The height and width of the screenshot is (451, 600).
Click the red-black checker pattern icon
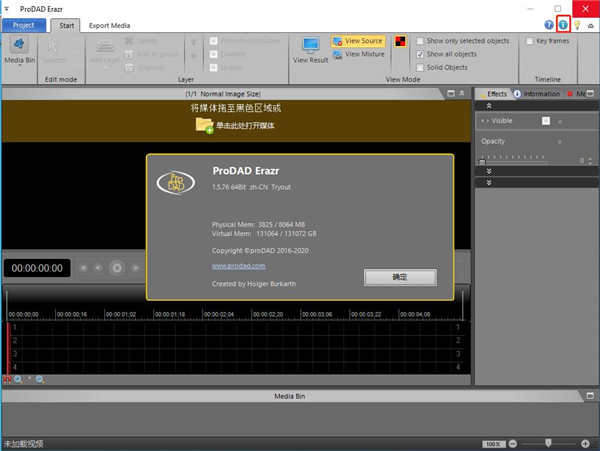click(399, 42)
